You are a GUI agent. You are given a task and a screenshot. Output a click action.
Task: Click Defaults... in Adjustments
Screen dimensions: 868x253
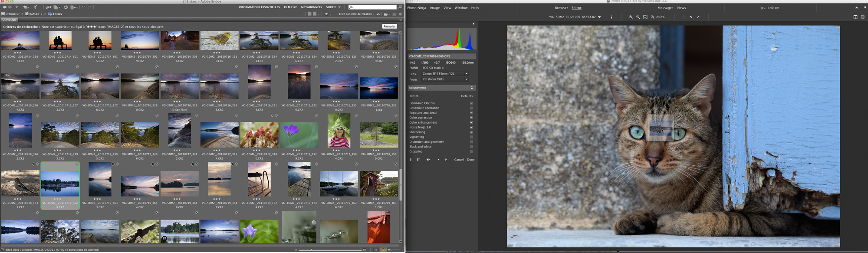468,96
